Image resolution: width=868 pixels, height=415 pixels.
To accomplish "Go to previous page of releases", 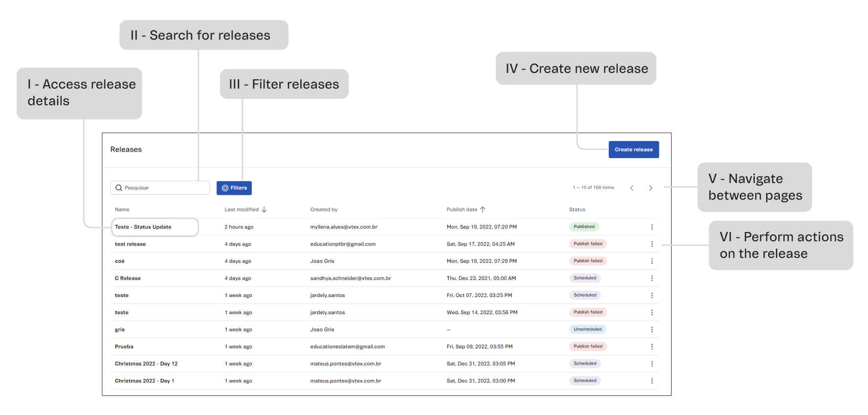I will 631,188.
